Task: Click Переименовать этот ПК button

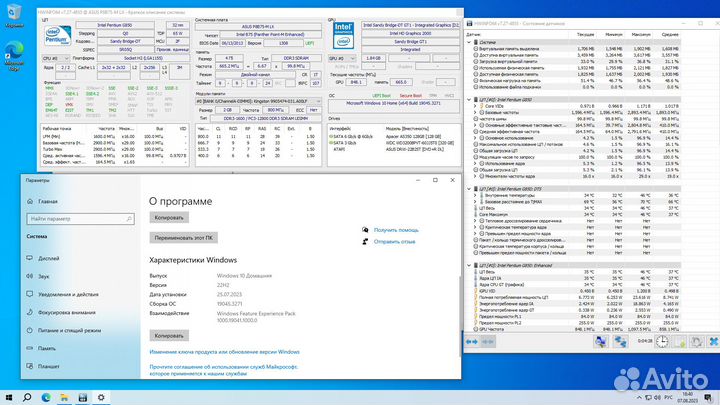Action: click(x=183, y=238)
